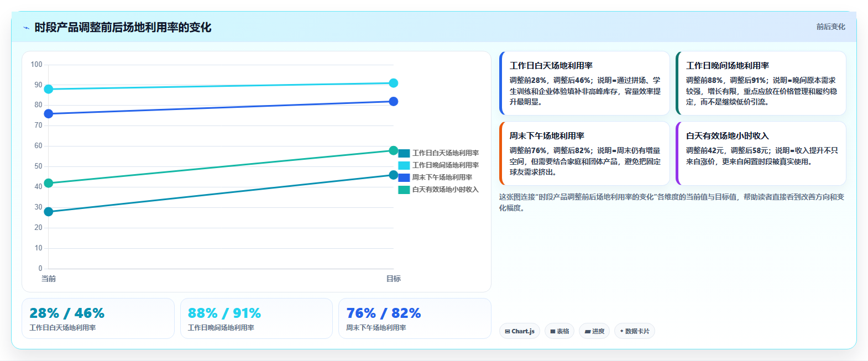The image size is (868, 361).
Task: Toggle the 白天有效场地小时收入 legend swatch
Action: tap(404, 190)
